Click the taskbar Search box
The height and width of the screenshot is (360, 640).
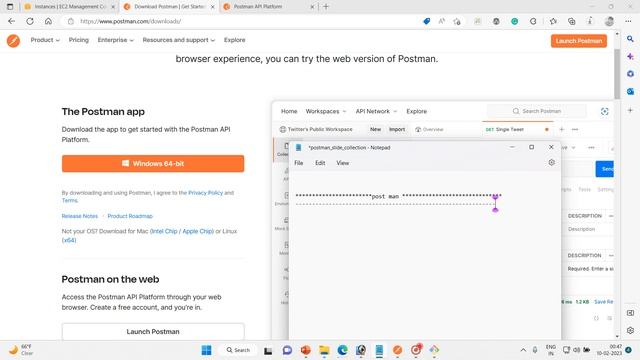click(238, 350)
